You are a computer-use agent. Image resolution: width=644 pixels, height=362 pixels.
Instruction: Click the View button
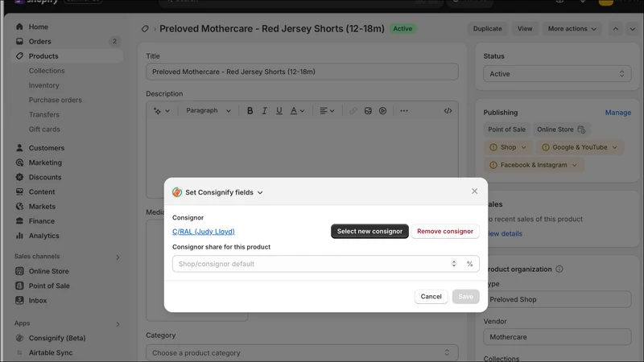coord(525,29)
